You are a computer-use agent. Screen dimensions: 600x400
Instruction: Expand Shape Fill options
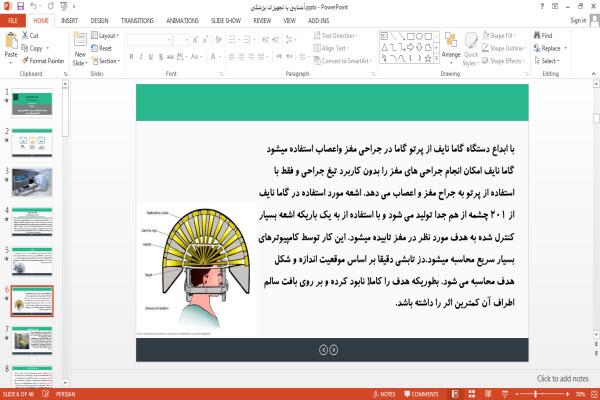click(x=498, y=36)
